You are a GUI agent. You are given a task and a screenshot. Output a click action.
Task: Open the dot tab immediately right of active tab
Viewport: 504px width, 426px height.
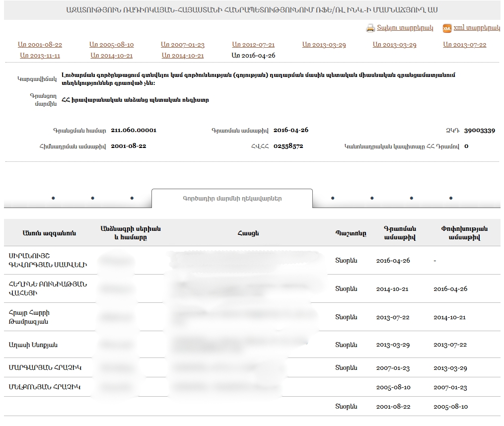click(x=333, y=199)
